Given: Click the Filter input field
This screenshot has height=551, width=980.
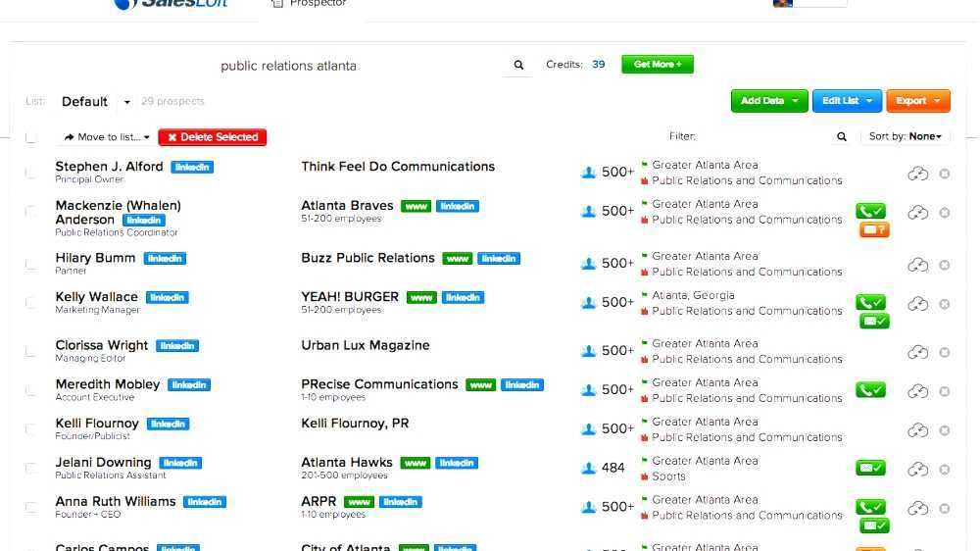Looking at the screenshot, I should pyautogui.click(x=765, y=137).
